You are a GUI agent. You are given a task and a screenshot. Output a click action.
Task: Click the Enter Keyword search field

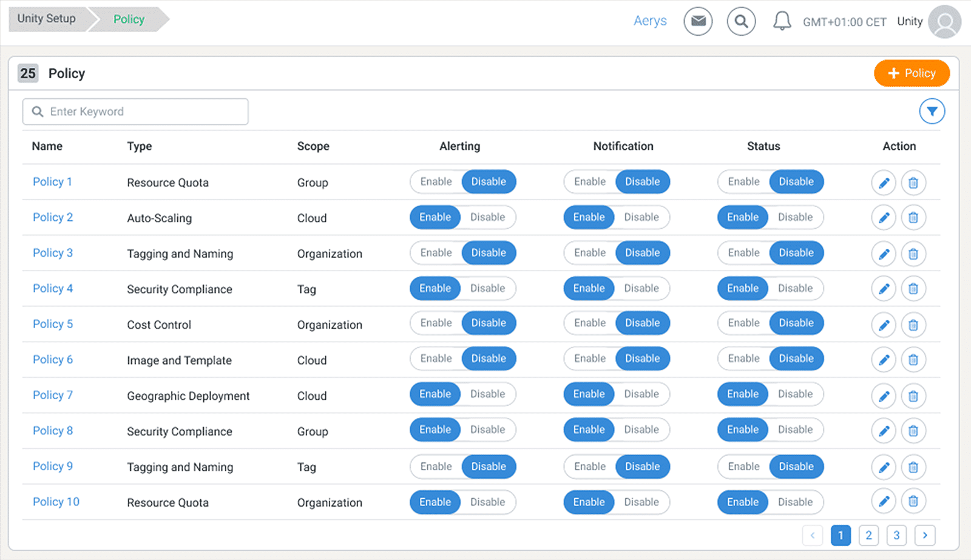click(x=135, y=112)
